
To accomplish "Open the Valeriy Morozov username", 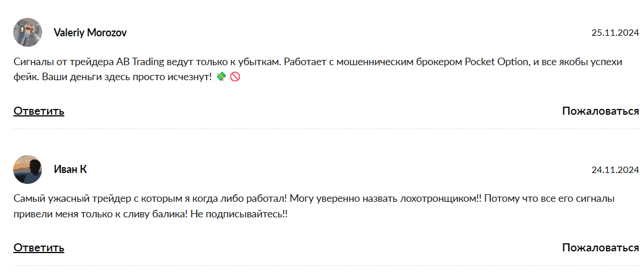I will coord(90,33).
